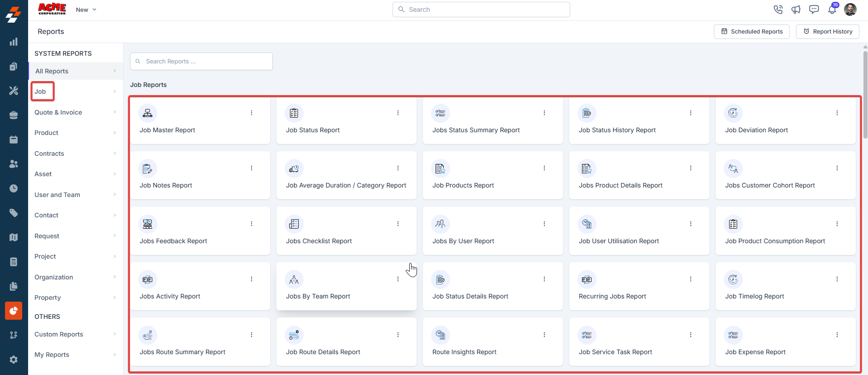
Task: Open the contacts people icon in left rail
Action: [14, 164]
